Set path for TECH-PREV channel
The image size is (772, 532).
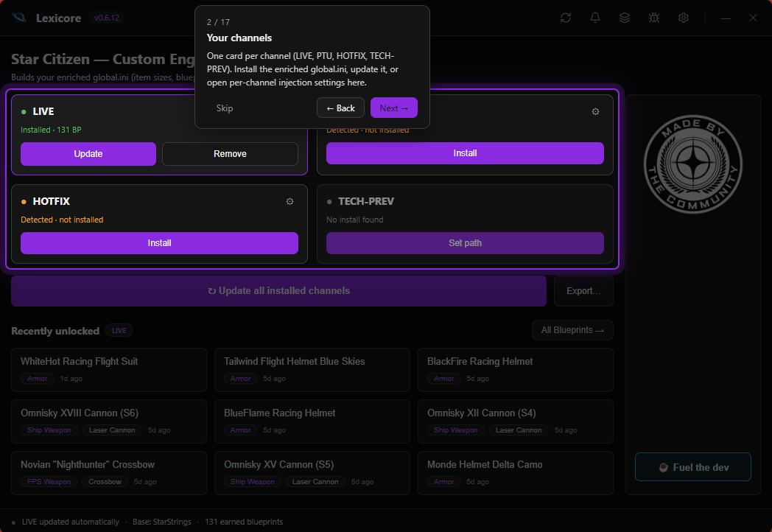[465, 243]
